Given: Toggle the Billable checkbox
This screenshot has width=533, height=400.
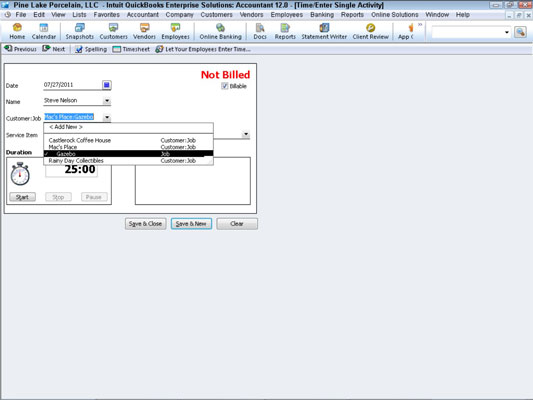Looking at the screenshot, I should tap(224, 86).
